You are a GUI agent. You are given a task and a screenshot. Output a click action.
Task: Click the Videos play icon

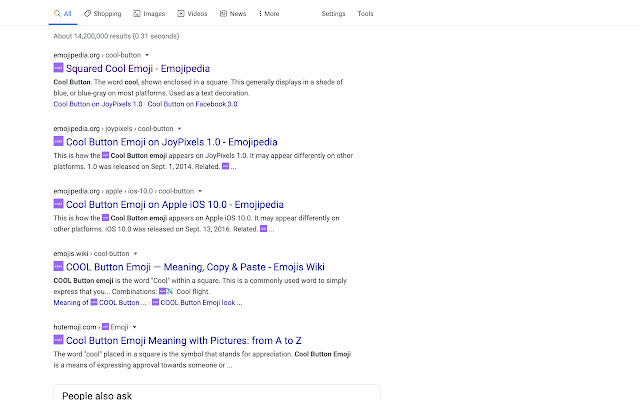(181, 13)
